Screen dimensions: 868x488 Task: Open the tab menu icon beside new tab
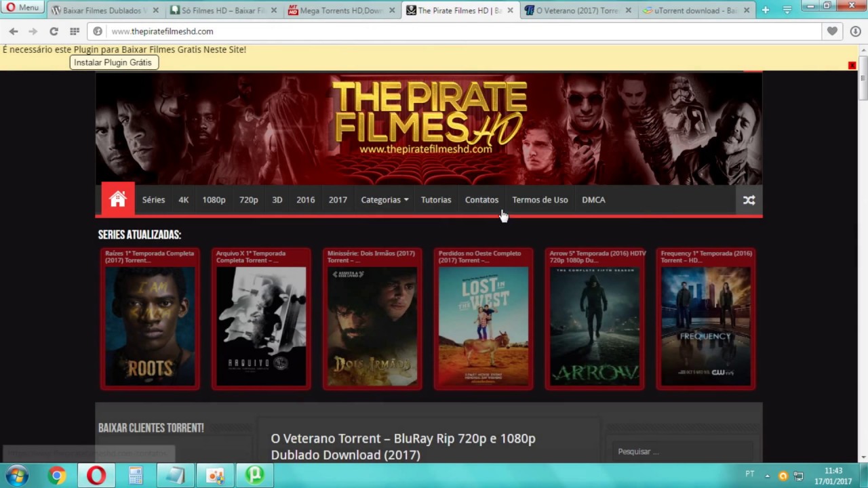[787, 10]
